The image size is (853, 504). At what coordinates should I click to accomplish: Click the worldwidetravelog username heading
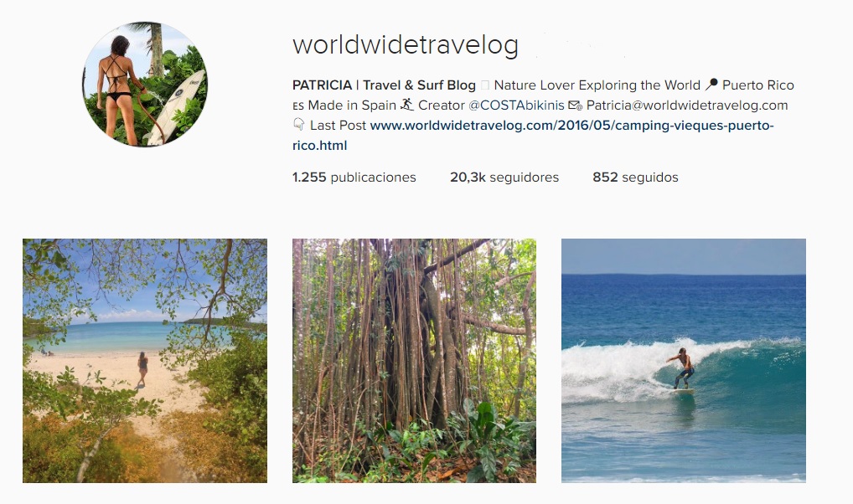coord(406,45)
